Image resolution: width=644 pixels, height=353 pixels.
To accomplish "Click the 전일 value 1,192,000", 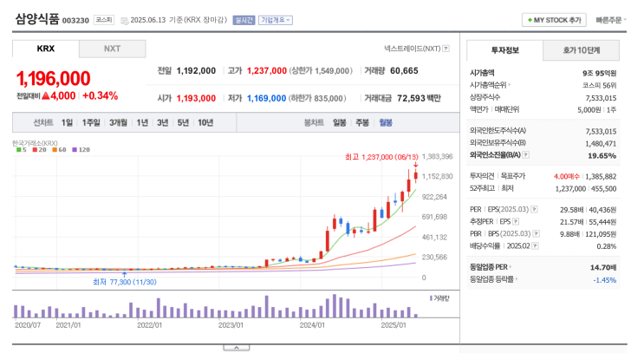I will point(196,70).
